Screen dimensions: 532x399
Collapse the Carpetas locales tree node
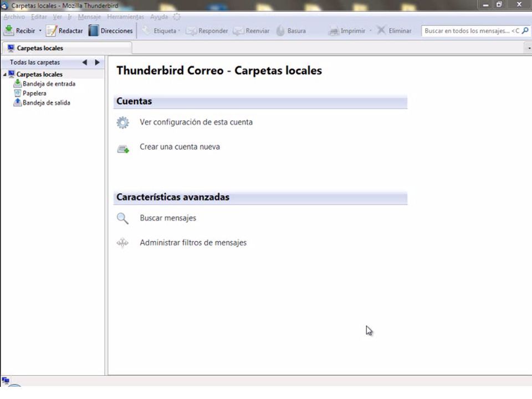(5, 74)
